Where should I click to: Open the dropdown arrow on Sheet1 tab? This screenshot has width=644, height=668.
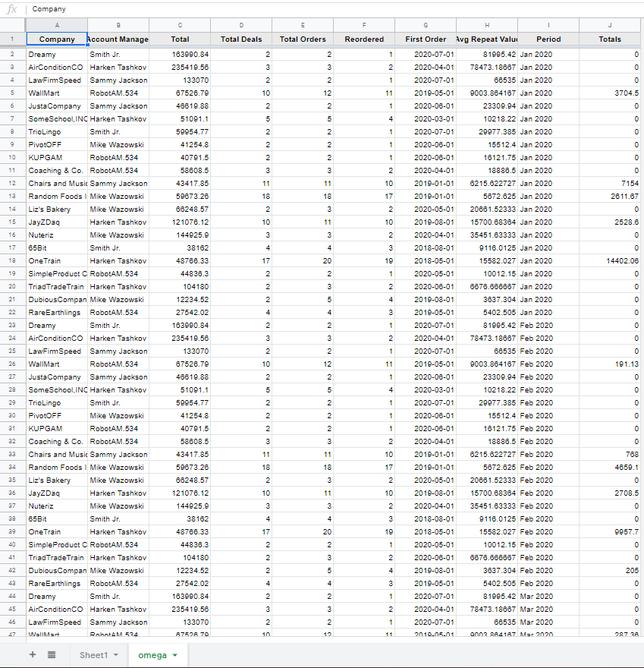(116, 655)
